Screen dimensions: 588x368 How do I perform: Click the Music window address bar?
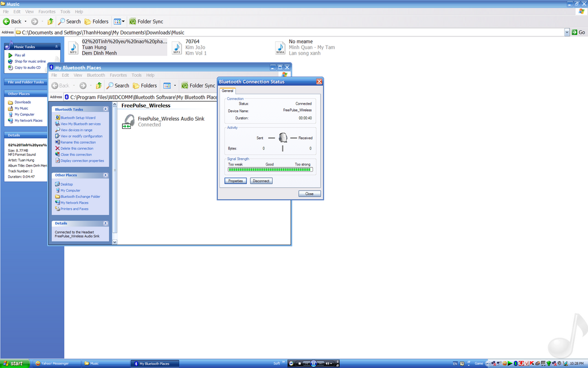(287, 33)
